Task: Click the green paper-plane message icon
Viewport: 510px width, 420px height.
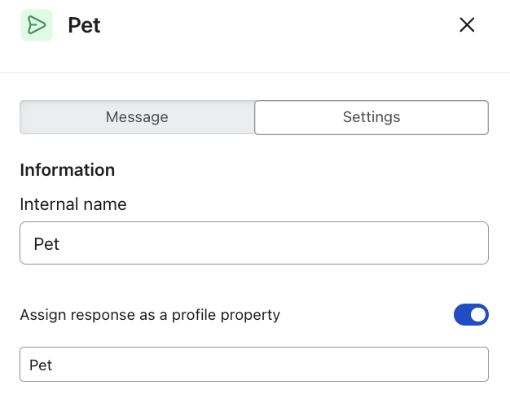Action: pyautogui.click(x=36, y=25)
